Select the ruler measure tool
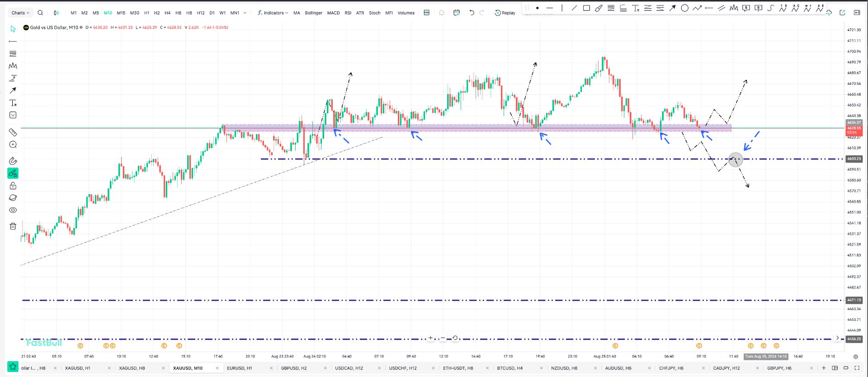This screenshot has height=377, width=868. pyautogui.click(x=13, y=132)
